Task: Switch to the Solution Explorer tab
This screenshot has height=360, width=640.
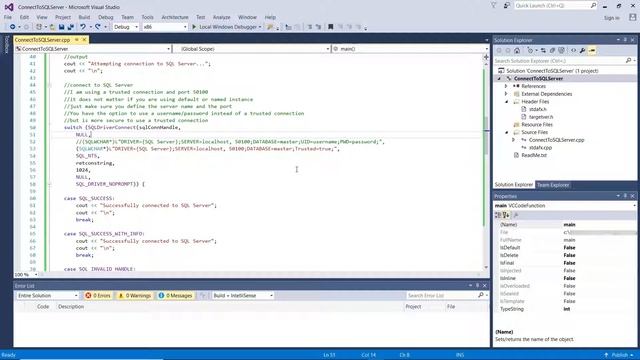Action: (514, 185)
